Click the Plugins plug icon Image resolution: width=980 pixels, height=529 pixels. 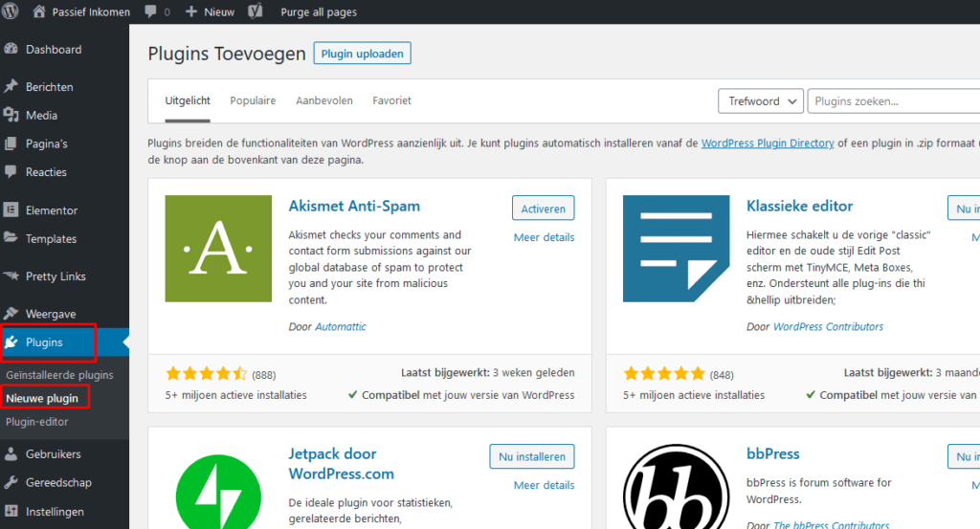tap(11, 342)
